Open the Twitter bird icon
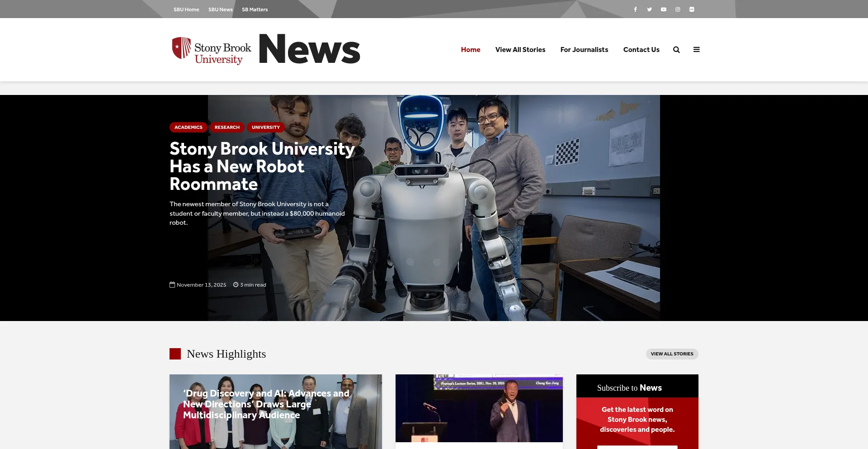The image size is (868, 449). point(649,9)
